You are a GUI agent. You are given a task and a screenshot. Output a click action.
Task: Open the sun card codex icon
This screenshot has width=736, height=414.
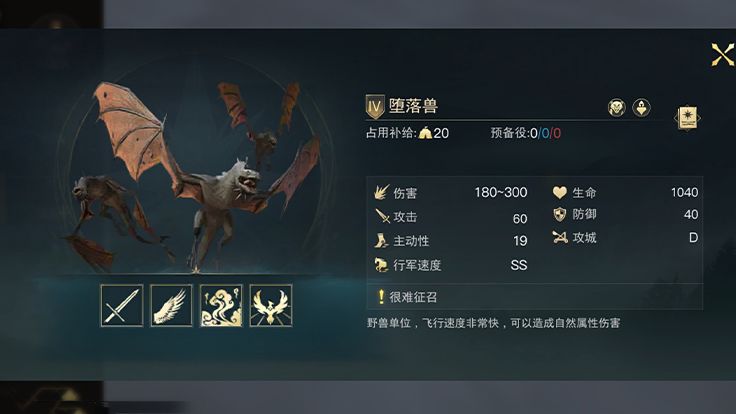(x=687, y=118)
